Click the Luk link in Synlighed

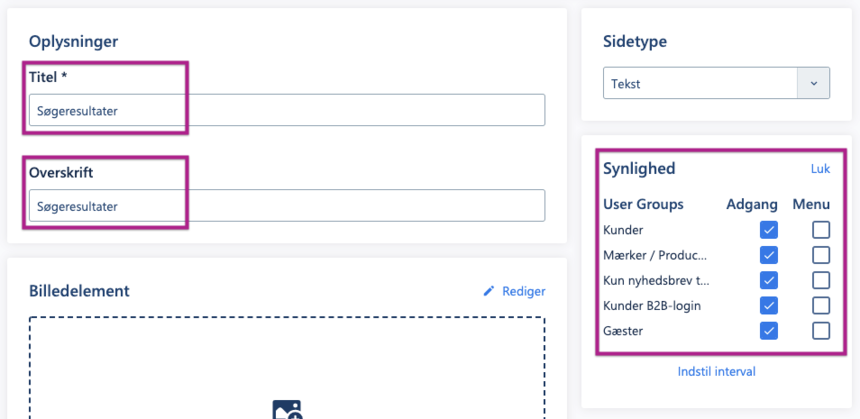click(820, 169)
